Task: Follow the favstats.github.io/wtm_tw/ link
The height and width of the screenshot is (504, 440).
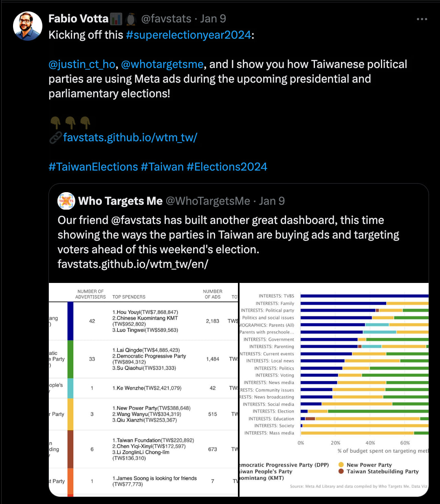Action: tap(130, 138)
